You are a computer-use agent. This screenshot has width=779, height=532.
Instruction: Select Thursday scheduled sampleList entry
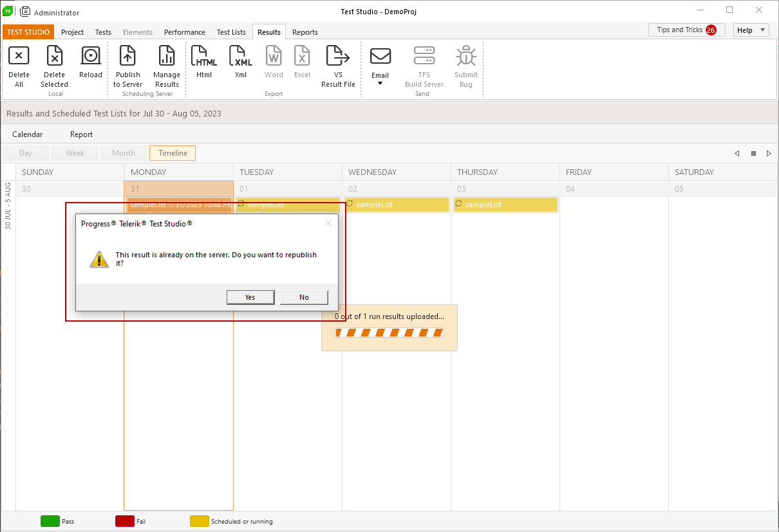(505, 205)
